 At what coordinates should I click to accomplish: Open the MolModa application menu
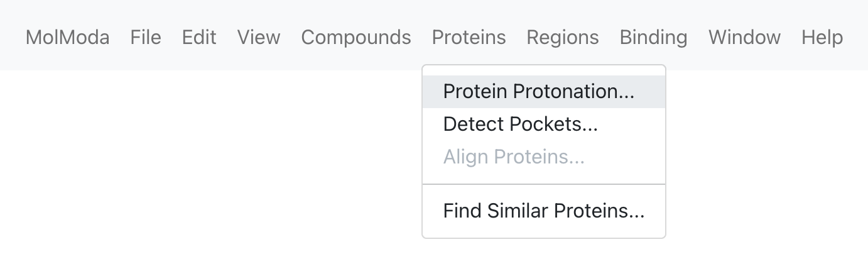[x=67, y=37]
